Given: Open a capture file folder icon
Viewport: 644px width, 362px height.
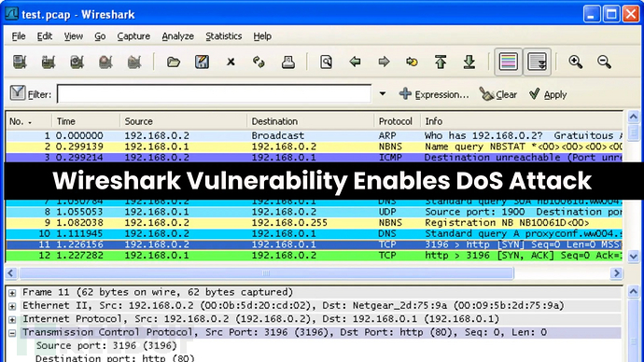Looking at the screenshot, I should pos(174,62).
